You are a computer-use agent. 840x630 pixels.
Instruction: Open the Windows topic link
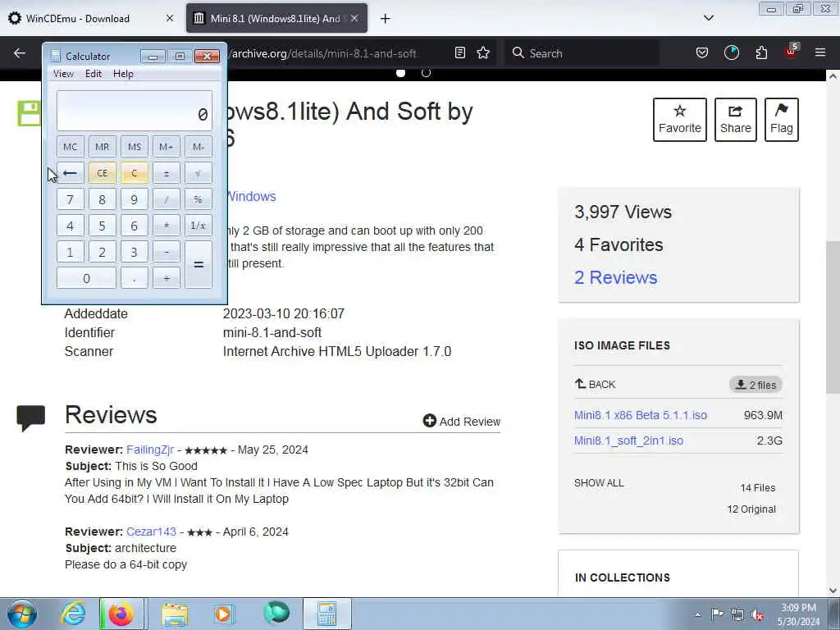[x=252, y=196]
